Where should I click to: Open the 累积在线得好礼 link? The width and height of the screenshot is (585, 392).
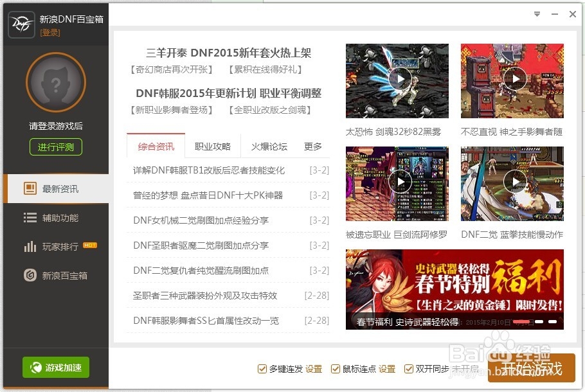point(265,69)
